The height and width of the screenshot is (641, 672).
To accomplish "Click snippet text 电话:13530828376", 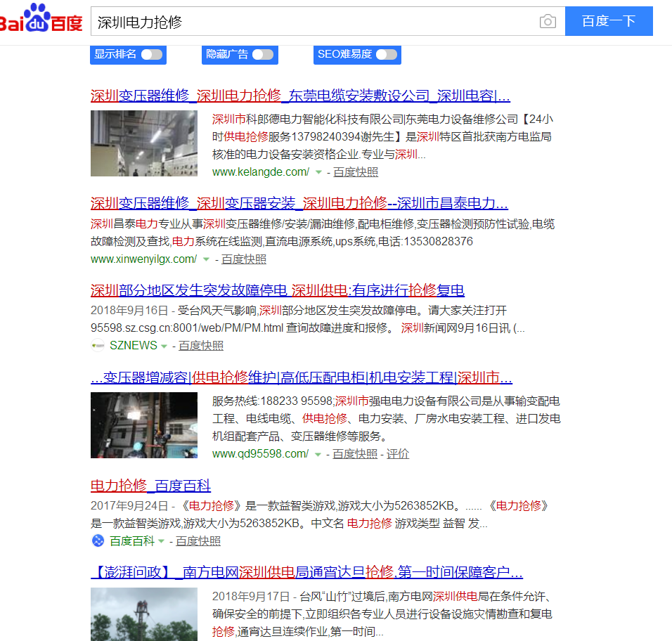I will (x=425, y=242).
